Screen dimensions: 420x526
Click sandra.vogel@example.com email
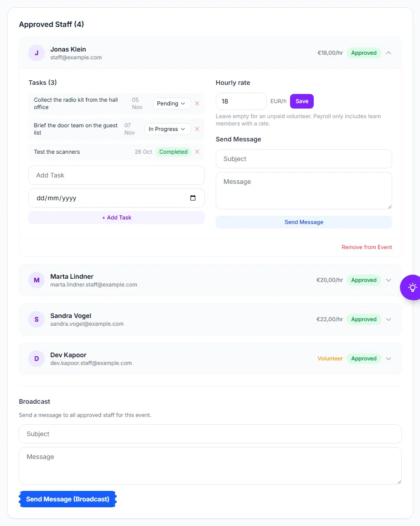[x=87, y=324]
